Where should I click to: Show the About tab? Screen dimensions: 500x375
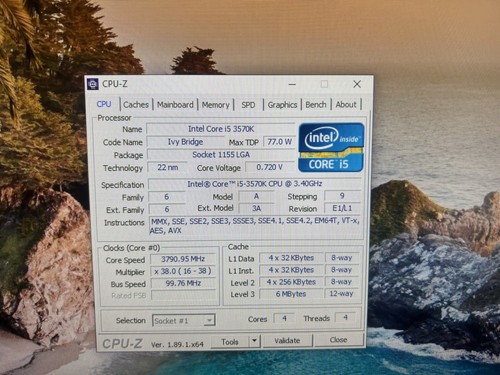(346, 105)
